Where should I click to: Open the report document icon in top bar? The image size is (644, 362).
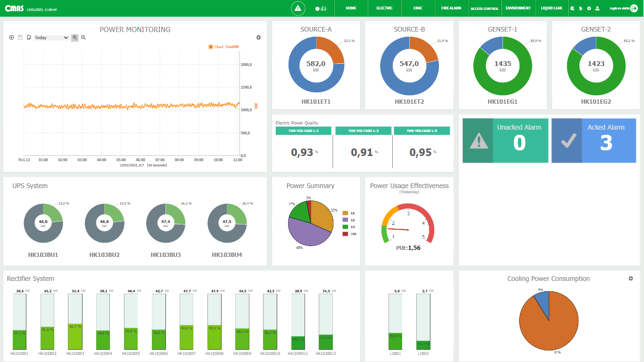click(x=580, y=8)
